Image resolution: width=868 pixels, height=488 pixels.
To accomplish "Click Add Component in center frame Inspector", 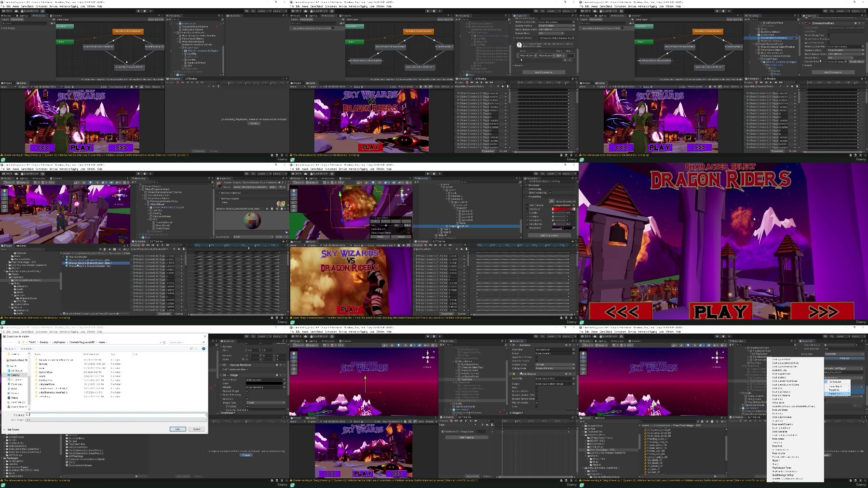I will pos(549,236).
